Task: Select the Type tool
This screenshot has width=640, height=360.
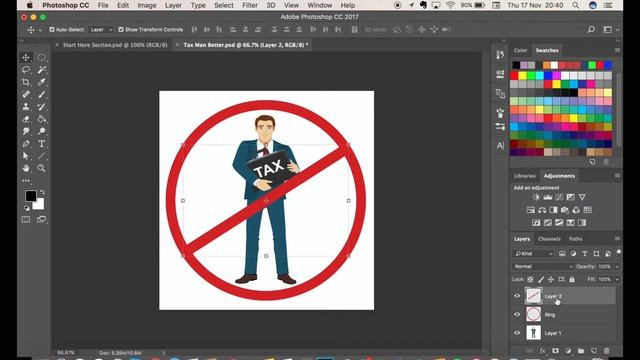Action: [x=41, y=144]
